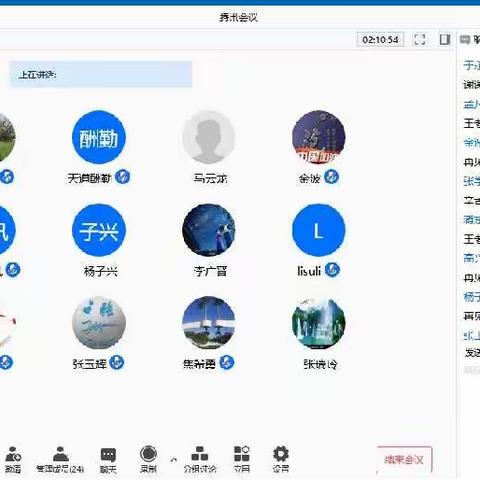
Task: Click the meeting title in title bar
Action: pos(239,17)
